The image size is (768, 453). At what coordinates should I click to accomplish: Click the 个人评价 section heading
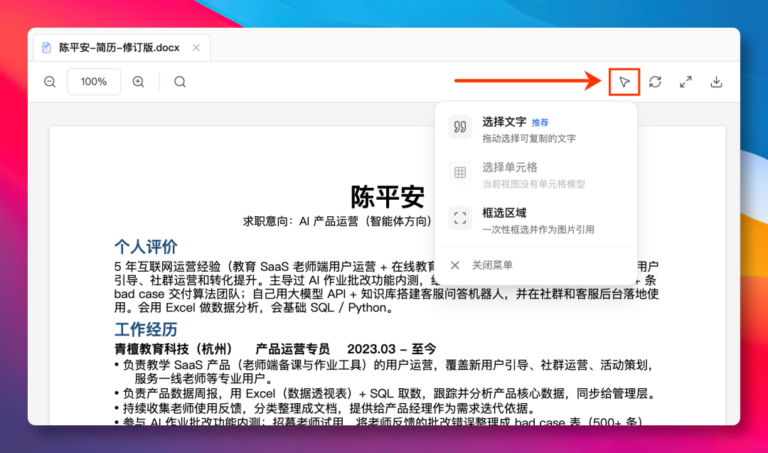(x=146, y=246)
